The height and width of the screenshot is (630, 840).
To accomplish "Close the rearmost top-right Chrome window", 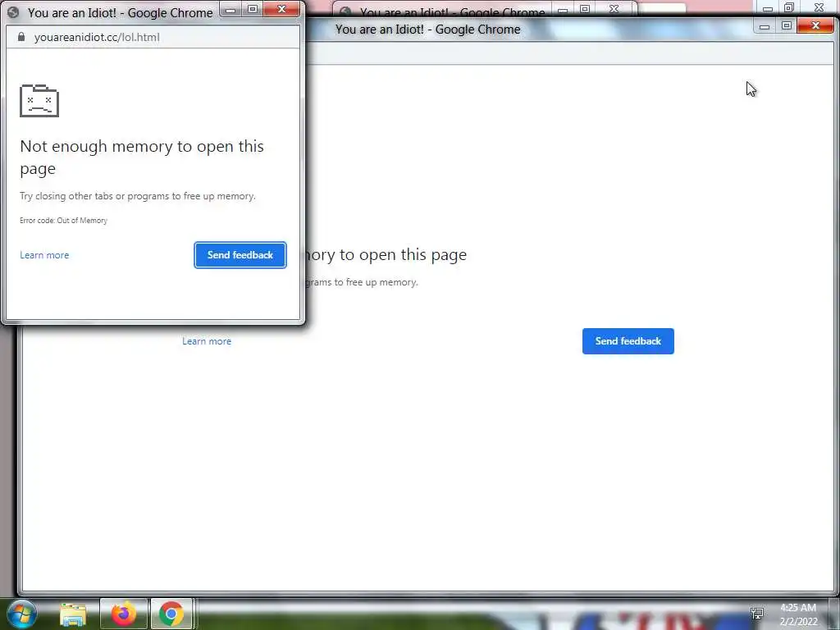I will click(819, 7).
